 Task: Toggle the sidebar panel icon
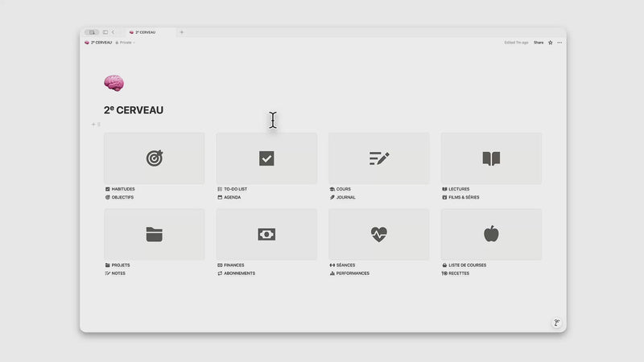[x=105, y=32]
